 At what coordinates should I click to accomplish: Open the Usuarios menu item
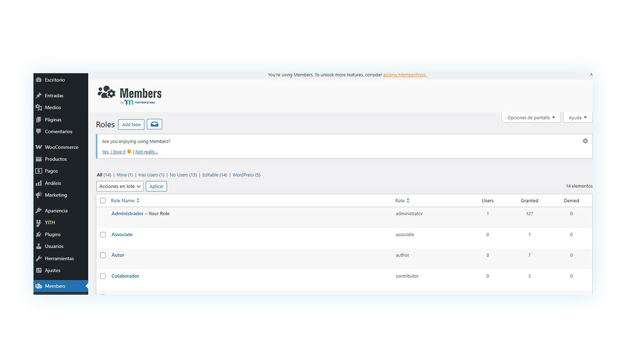61,246
